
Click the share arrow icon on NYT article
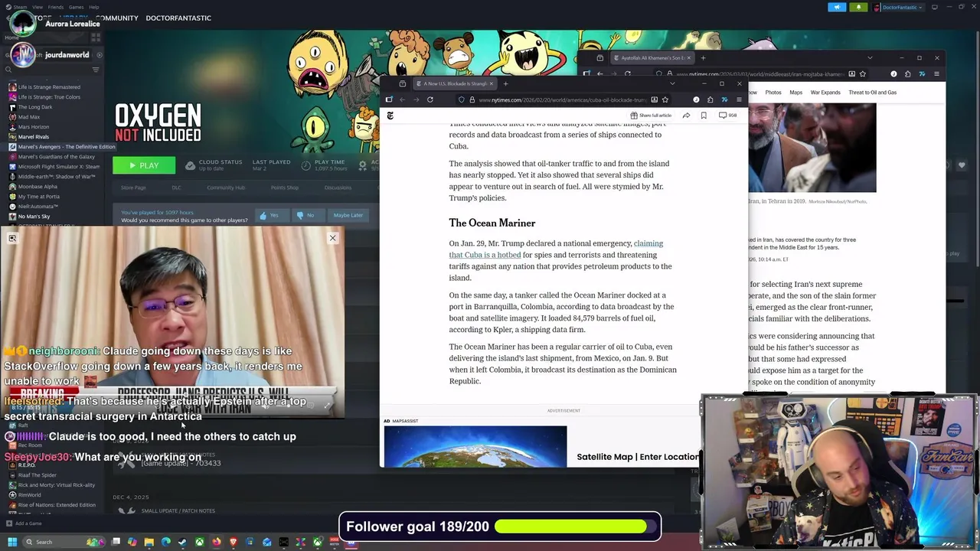click(686, 116)
